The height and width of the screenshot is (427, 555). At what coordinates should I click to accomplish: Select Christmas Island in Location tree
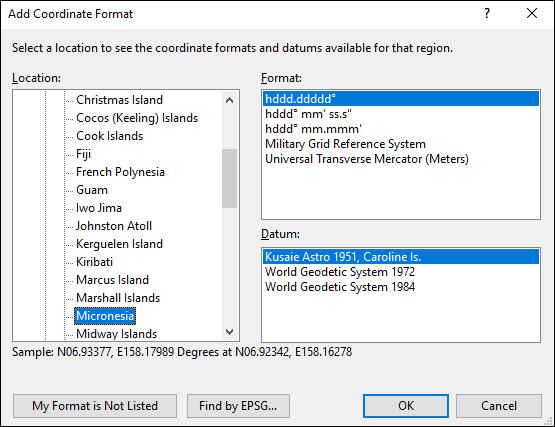click(x=119, y=100)
